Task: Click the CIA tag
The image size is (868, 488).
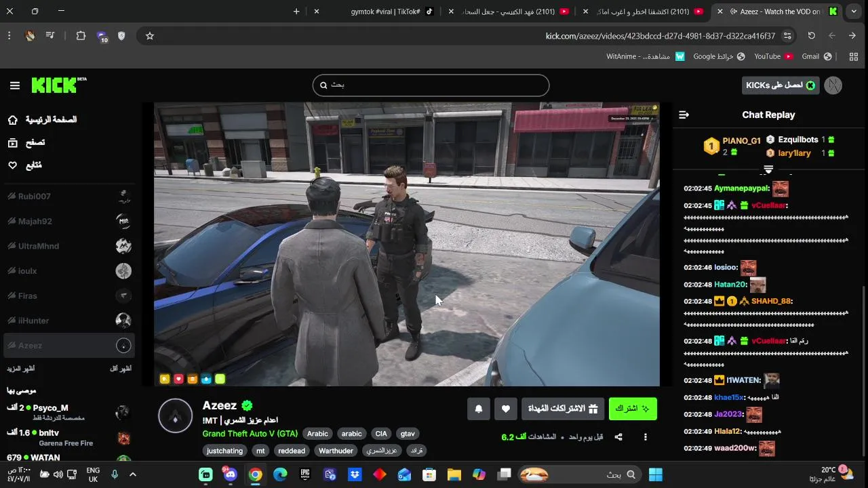Action: [x=381, y=434]
